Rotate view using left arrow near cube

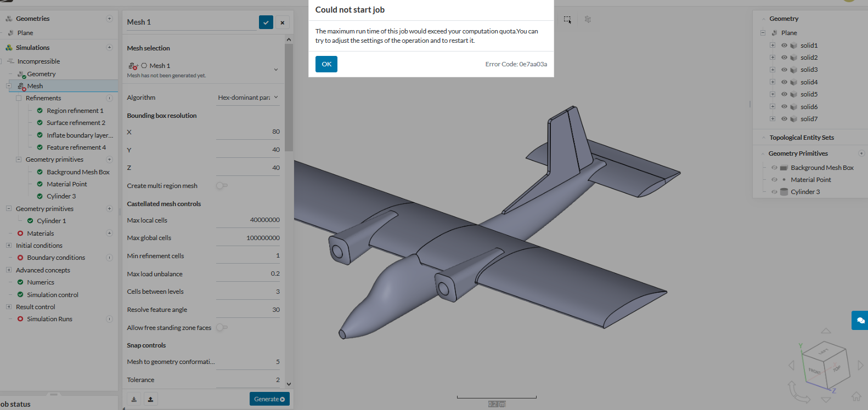point(791,365)
